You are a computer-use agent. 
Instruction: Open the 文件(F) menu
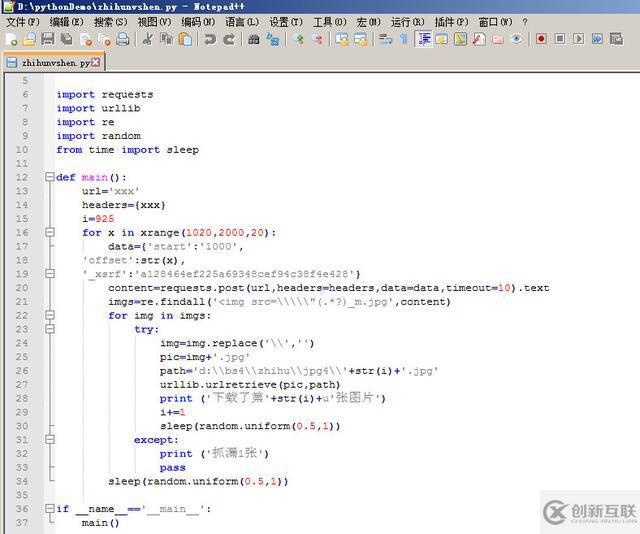click(x=22, y=21)
